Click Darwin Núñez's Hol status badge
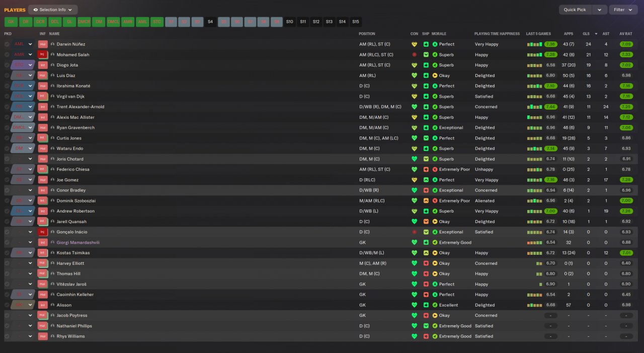This screenshot has height=353, width=644. [43, 44]
